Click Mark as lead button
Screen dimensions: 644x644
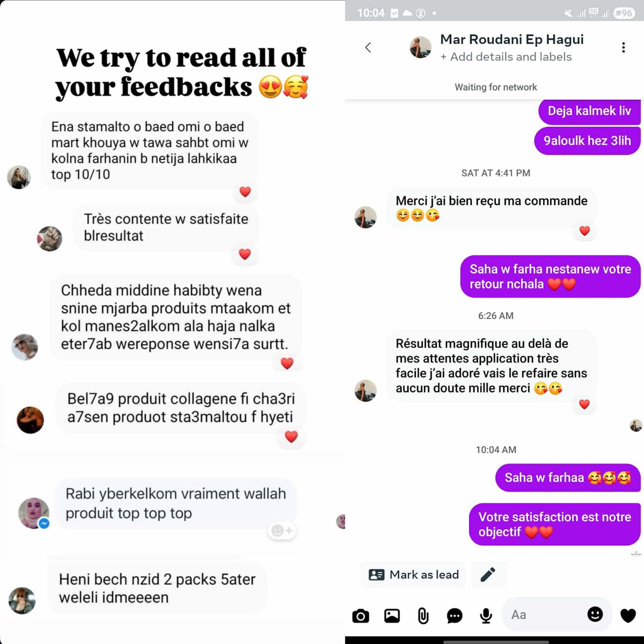point(413,574)
